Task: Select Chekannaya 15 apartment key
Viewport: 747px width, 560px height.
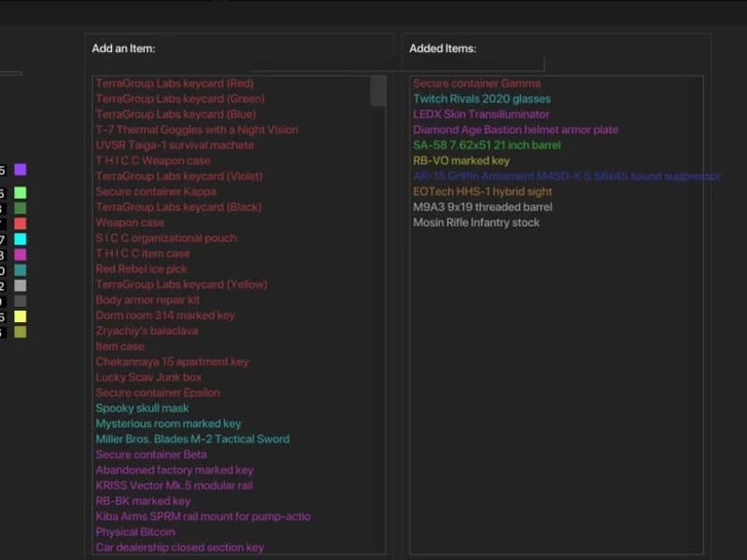Action: pyautogui.click(x=173, y=362)
